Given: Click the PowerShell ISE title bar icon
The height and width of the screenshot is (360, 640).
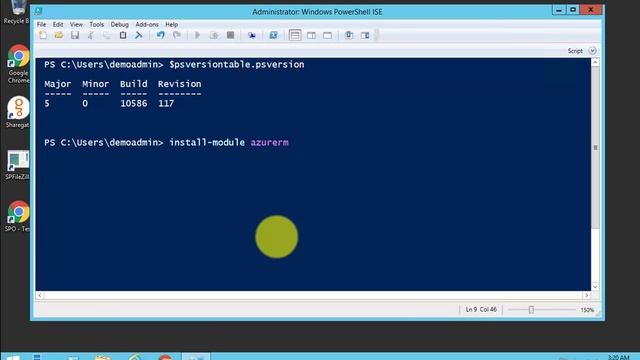Looking at the screenshot, I should coord(39,11).
